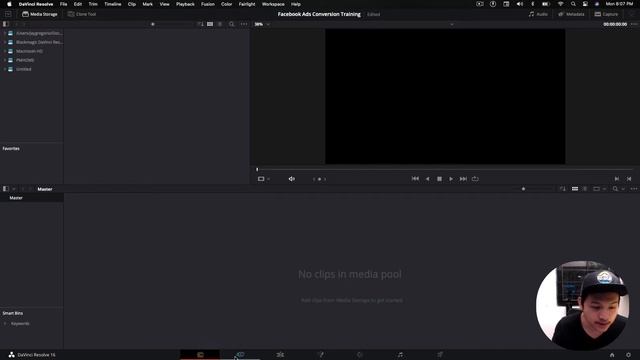This screenshot has width=640, height=360.
Task: Toggle the Audio panel
Action: pyautogui.click(x=538, y=14)
